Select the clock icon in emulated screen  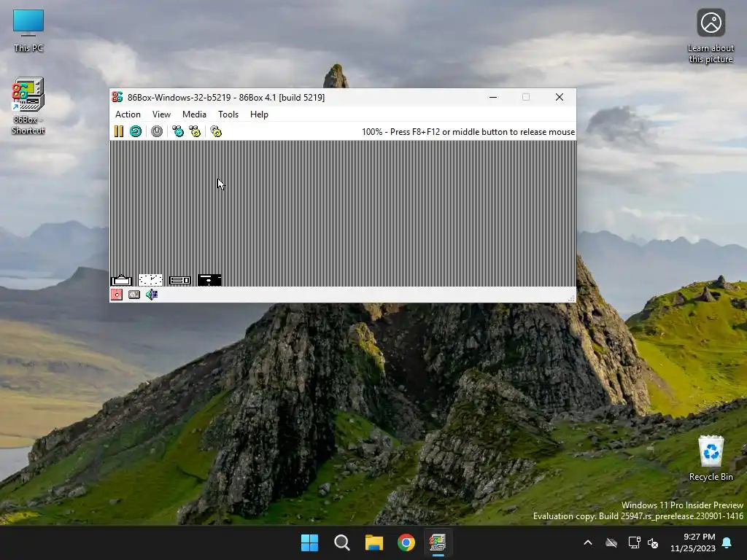pos(150,281)
